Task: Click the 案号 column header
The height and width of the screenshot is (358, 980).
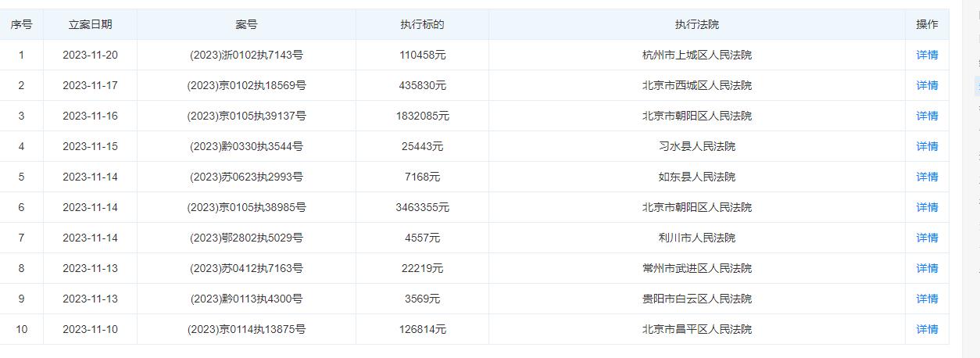Action: pos(246,24)
